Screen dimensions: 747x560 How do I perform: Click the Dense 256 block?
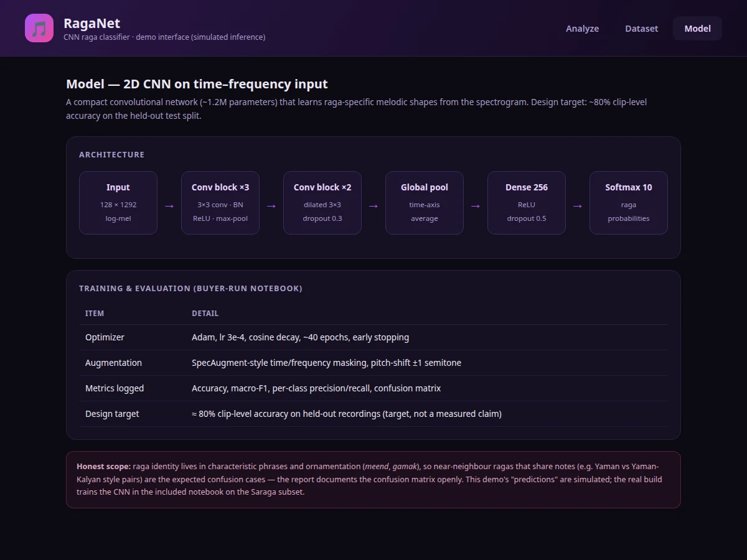tap(527, 203)
